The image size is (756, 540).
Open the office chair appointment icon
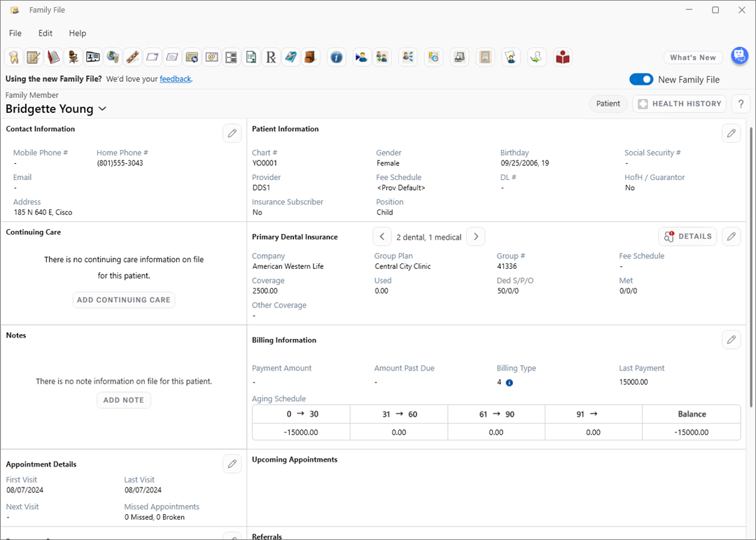click(x=73, y=57)
